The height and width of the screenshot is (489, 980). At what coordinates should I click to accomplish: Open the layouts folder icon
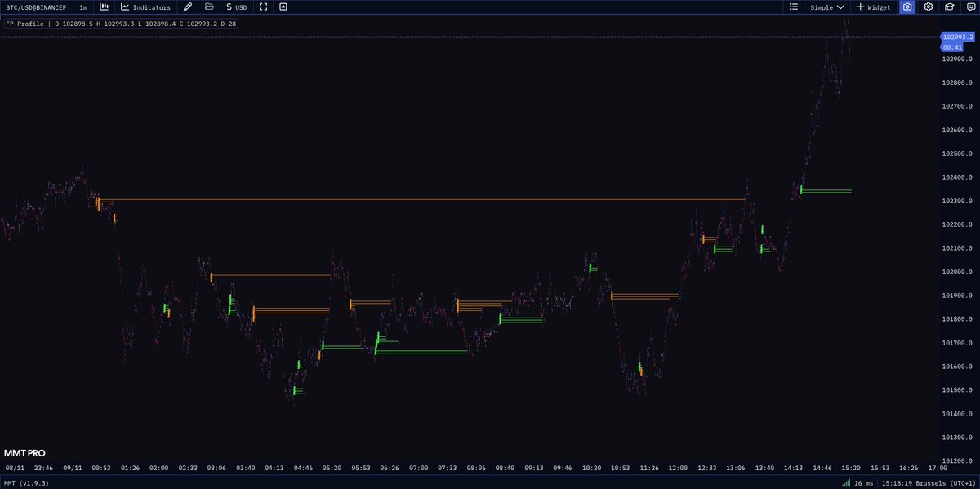[x=208, y=7]
